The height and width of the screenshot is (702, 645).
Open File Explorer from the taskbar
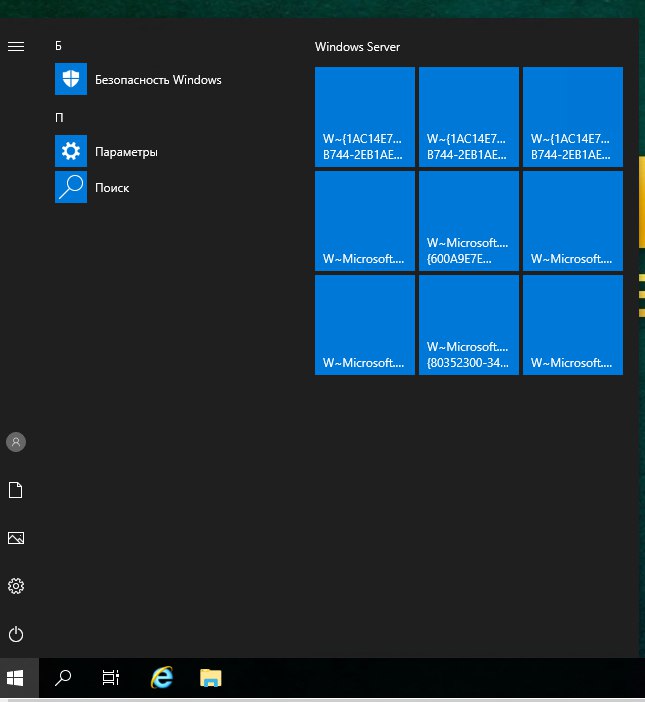[210, 677]
